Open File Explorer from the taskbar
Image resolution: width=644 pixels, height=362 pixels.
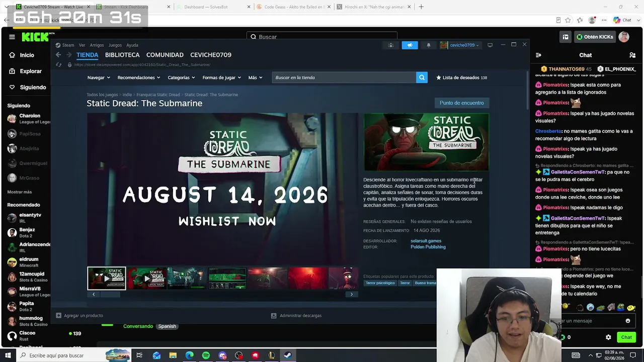173,355
